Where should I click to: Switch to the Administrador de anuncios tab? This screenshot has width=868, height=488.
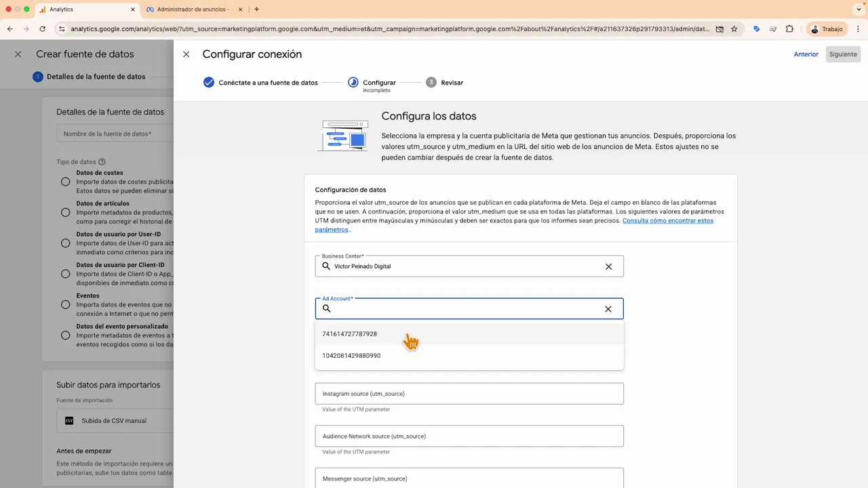192,9
